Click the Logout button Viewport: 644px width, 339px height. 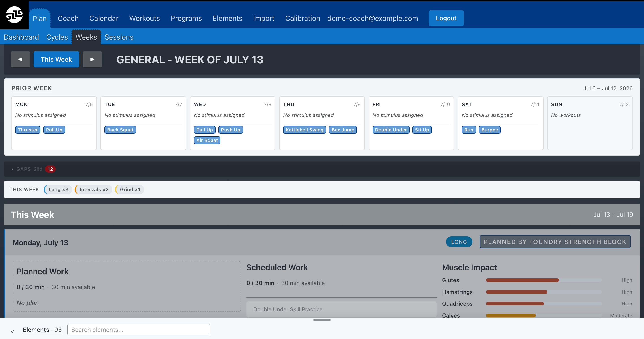[446, 18]
